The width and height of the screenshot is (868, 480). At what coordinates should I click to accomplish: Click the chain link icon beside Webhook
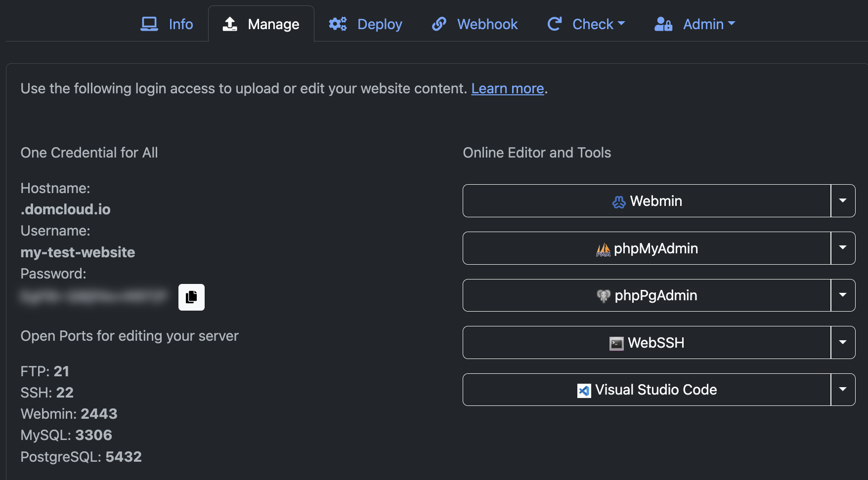[439, 24]
